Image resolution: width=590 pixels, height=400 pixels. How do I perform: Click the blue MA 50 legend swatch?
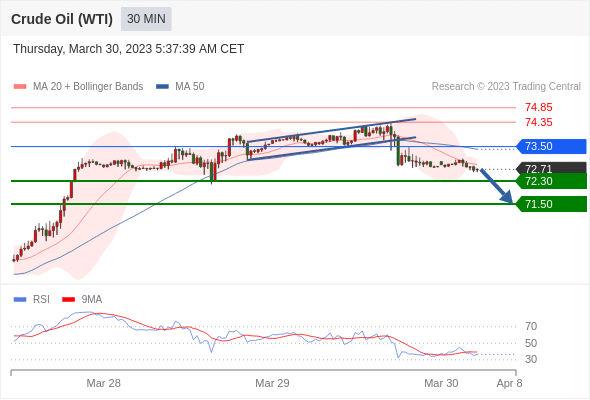click(x=162, y=87)
